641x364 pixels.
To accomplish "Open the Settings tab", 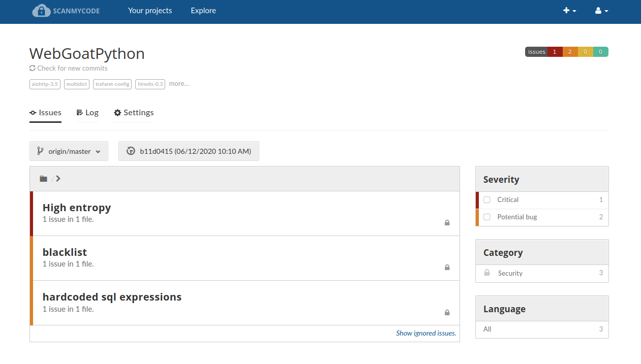I will [x=134, y=113].
